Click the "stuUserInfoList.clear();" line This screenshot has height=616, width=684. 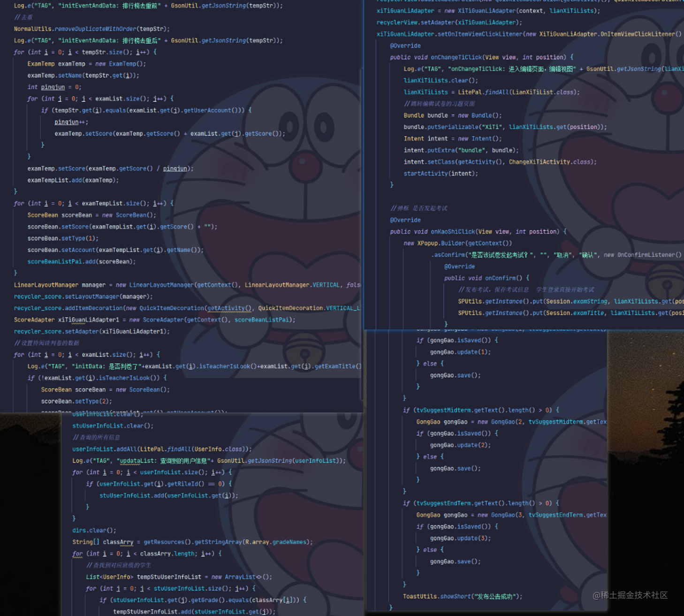click(x=113, y=426)
